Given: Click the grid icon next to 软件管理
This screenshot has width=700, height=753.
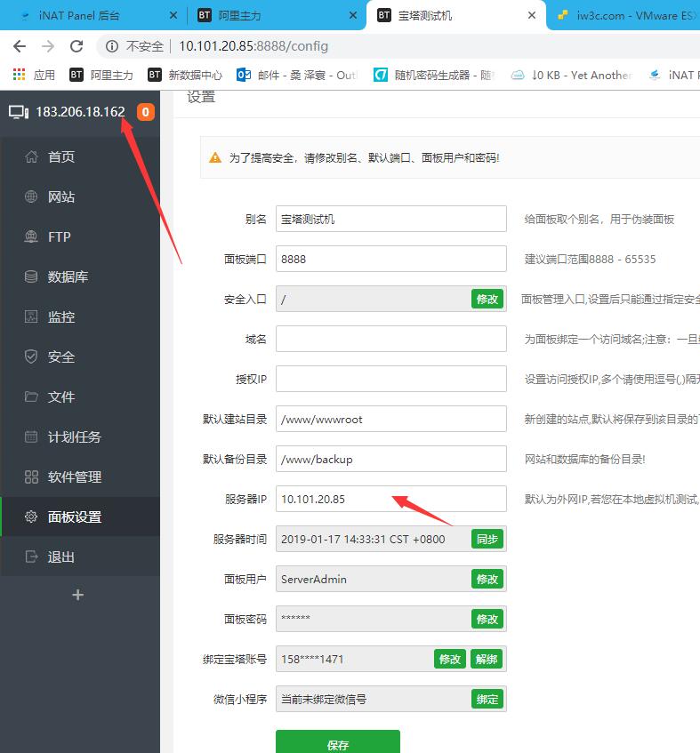Looking at the screenshot, I should tap(31, 477).
